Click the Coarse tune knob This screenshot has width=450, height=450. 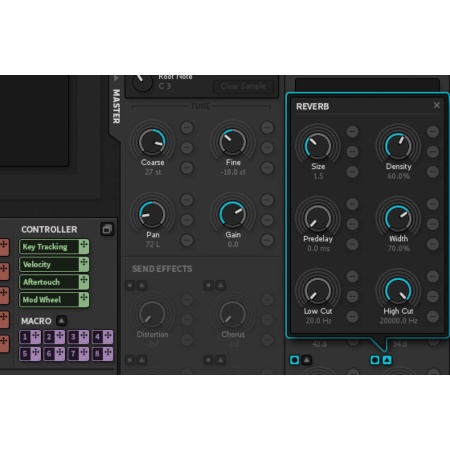click(x=152, y=142)
